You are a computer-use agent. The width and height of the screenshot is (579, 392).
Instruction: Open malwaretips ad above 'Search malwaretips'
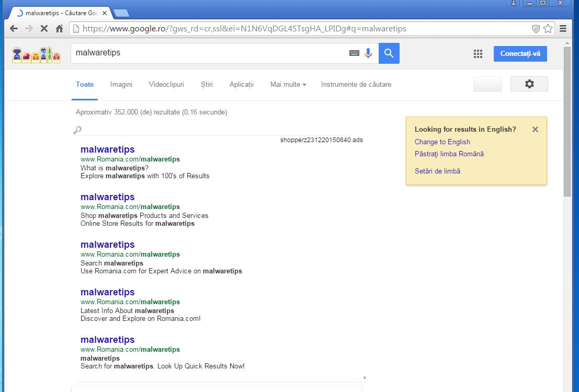pyautogui.click(x=107, y=245)
